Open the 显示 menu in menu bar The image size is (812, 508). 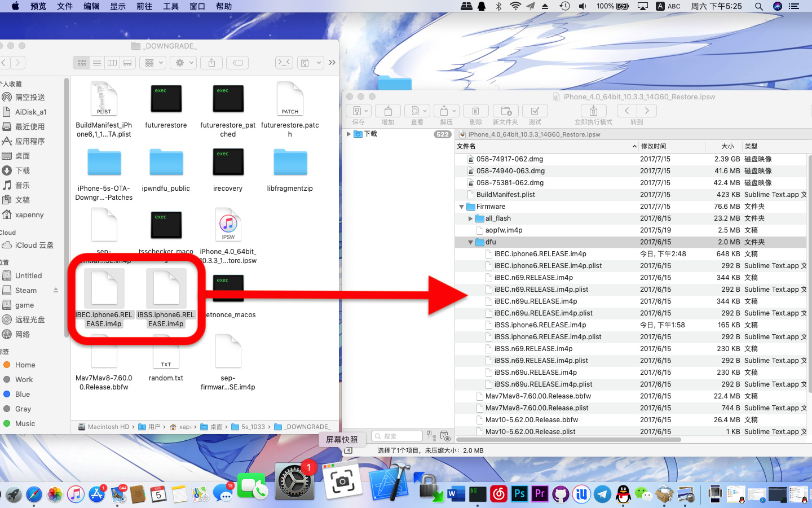click(x=118, y=6)
